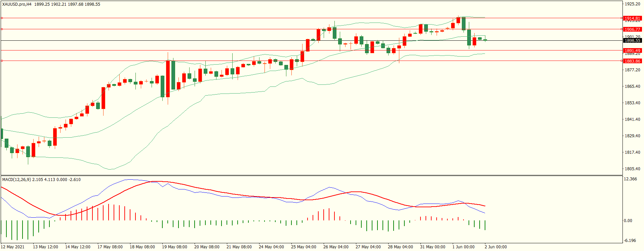Click the 25 May 04:00 time label
This screenshot has height=251, width=644.
304,247
